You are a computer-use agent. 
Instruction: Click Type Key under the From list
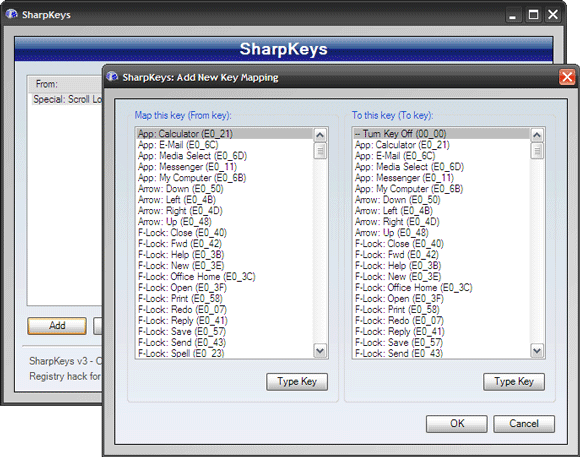[x=297, y=382]
